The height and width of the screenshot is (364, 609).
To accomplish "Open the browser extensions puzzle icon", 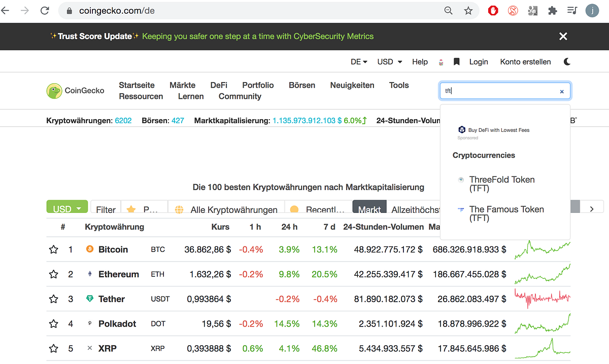I will [553, 10].
